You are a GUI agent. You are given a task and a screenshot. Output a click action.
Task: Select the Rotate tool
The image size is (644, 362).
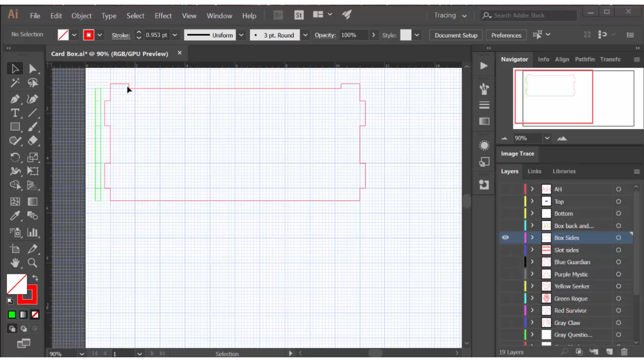15,157
